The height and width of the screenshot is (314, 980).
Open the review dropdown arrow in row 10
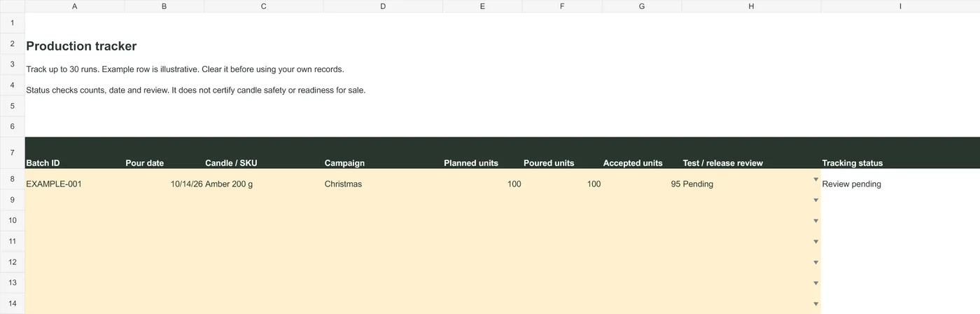815,221
